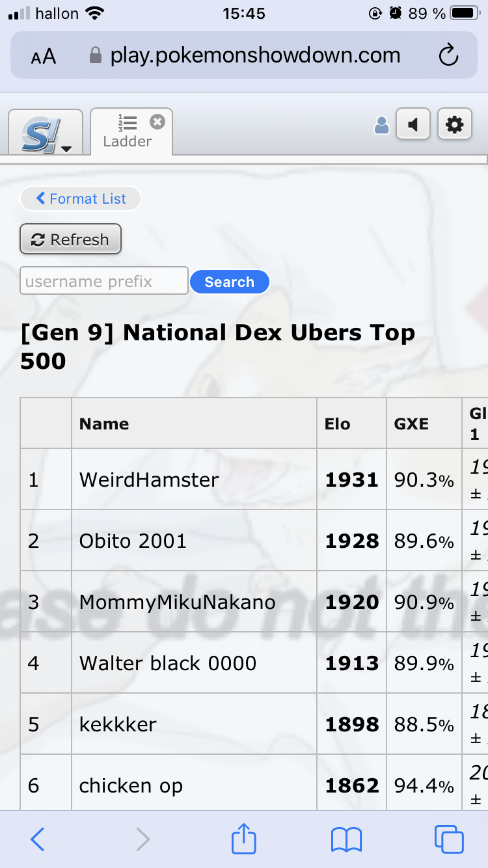Open Safari bookmarks
The image size is (488, 868).
tap(346, 839)
